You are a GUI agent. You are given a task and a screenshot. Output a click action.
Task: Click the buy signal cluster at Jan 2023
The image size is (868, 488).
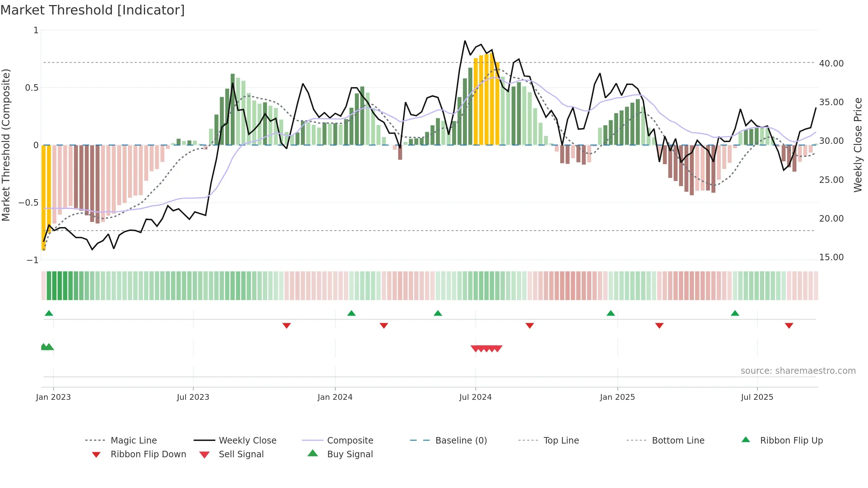pyautogui.click(x=47, y=347)
